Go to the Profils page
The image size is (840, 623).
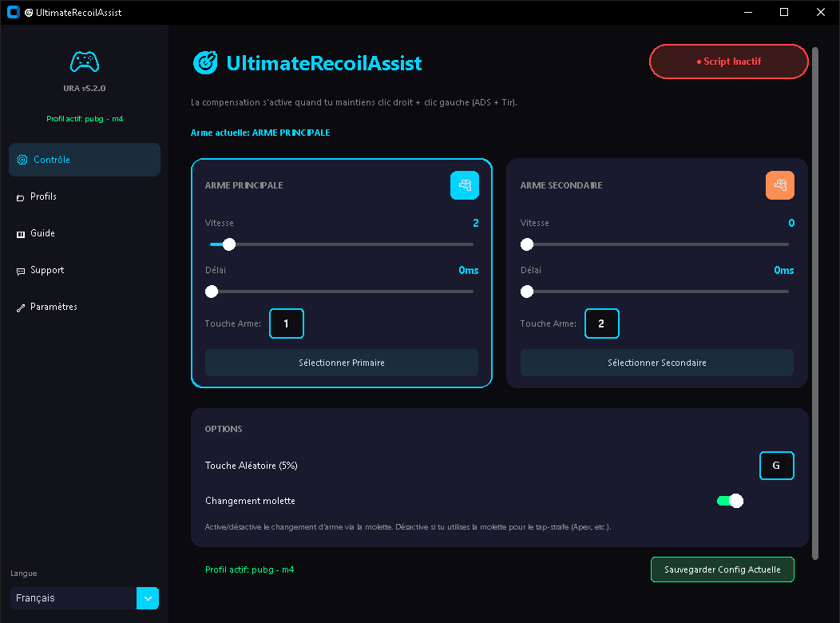85,196
